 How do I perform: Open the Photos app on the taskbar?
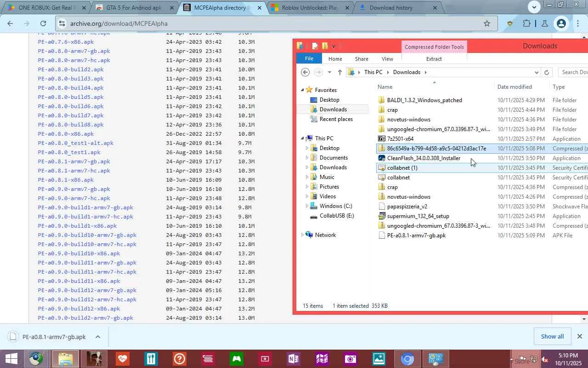point(379,359)
